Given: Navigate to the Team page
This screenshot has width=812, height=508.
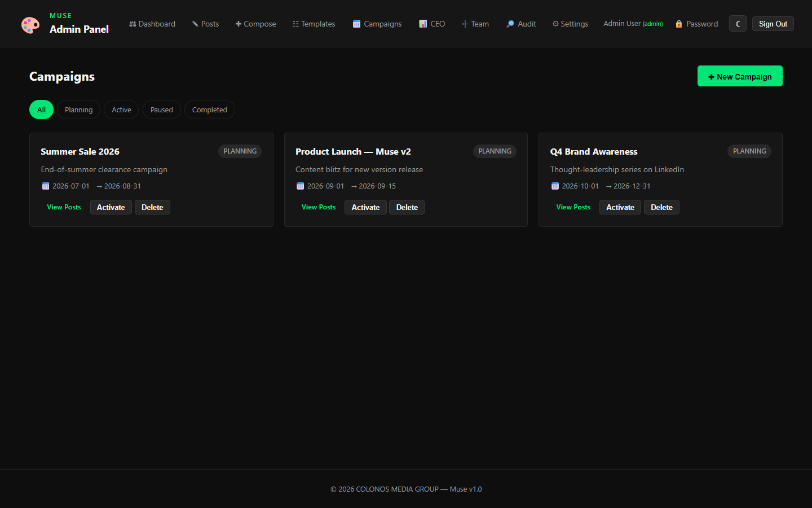Looking at the screenshot, I should point(475,24).
